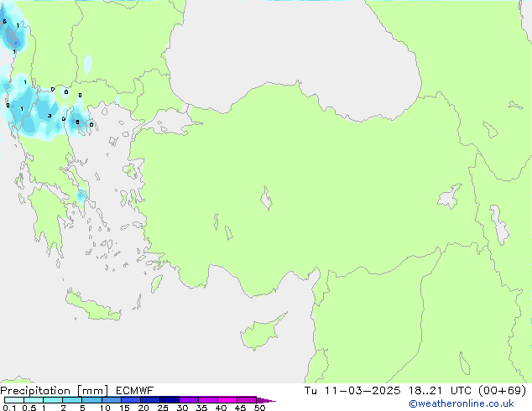Click the 'ECMWF' model label
This screenshot has height=411, width=532.
pos(135,391)
